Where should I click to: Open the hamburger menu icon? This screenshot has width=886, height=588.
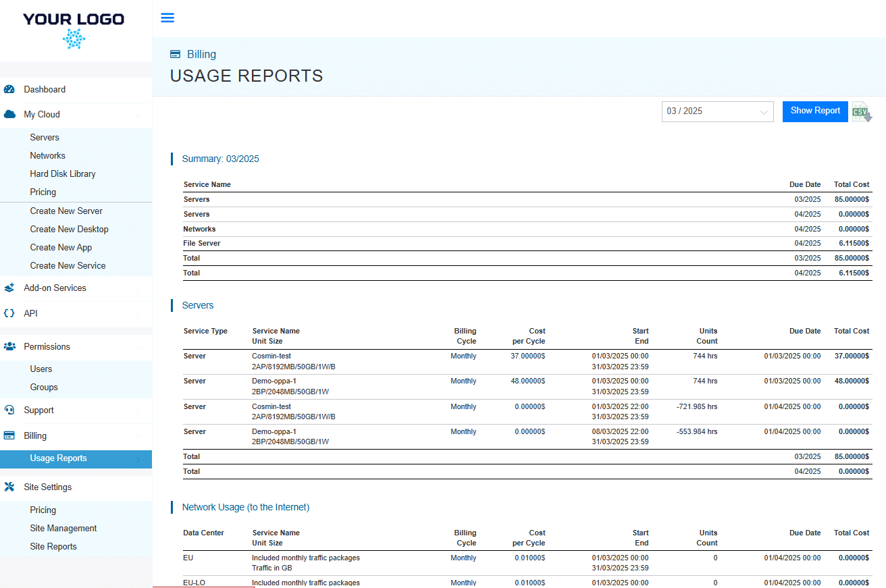click(167, 18)
